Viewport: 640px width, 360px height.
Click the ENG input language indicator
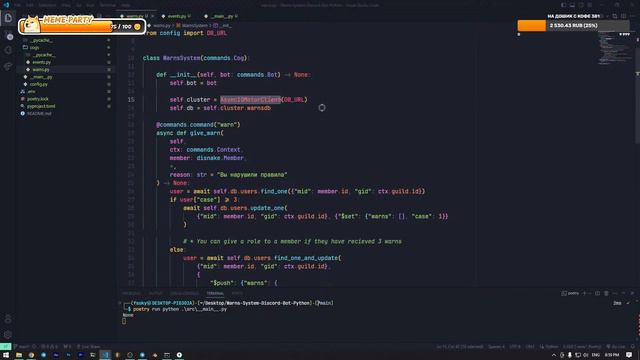596,355
